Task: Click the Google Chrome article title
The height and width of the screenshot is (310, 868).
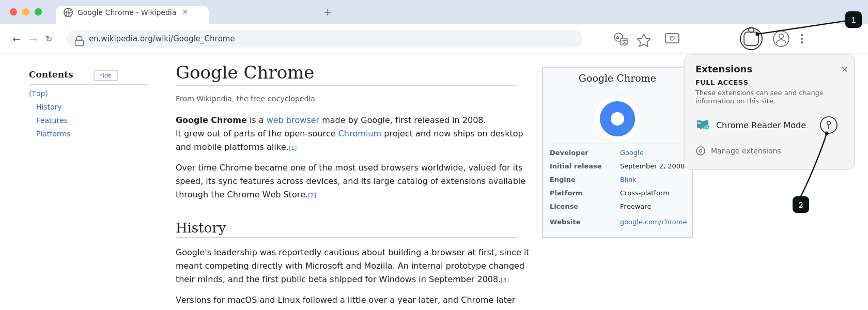Action: pos(245,72)
